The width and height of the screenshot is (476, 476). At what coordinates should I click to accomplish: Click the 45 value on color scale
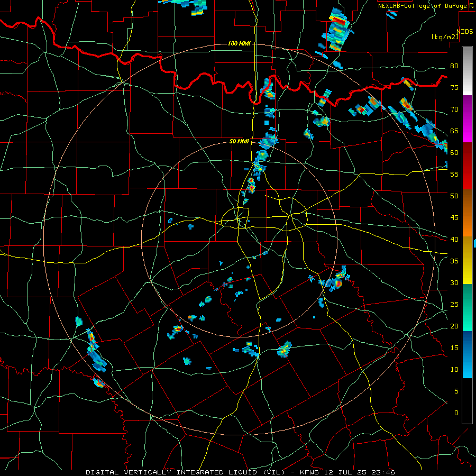coord(454,218)
